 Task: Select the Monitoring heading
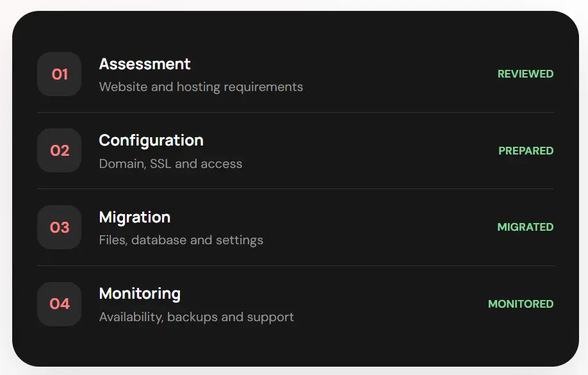click(x=140, y=294)
